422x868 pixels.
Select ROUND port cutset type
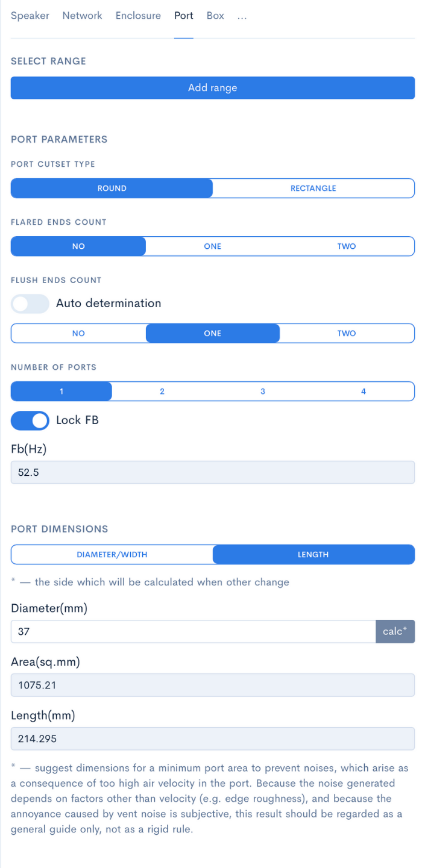pos(112,188)
